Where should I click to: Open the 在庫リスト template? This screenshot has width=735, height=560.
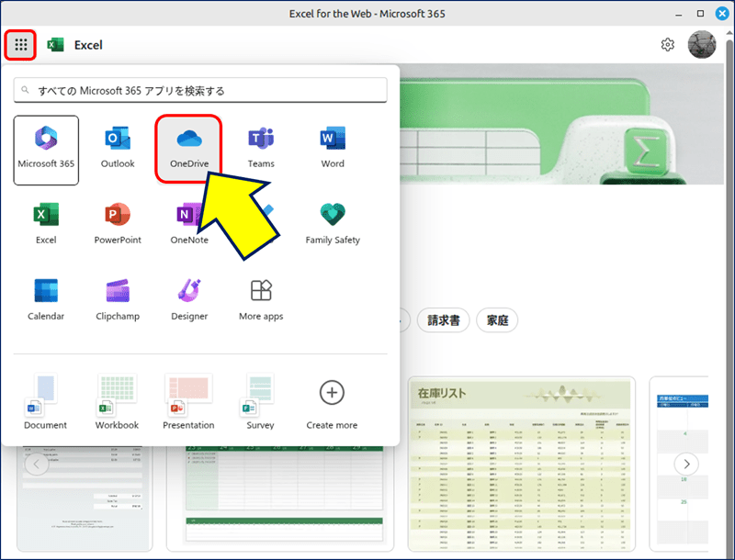(x=521, y=464)
